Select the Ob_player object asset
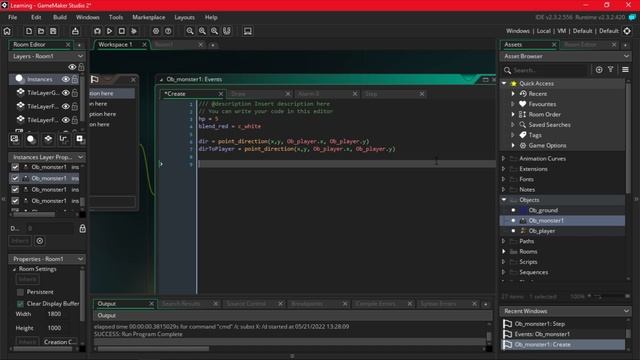640x360 pixels. 542,231
